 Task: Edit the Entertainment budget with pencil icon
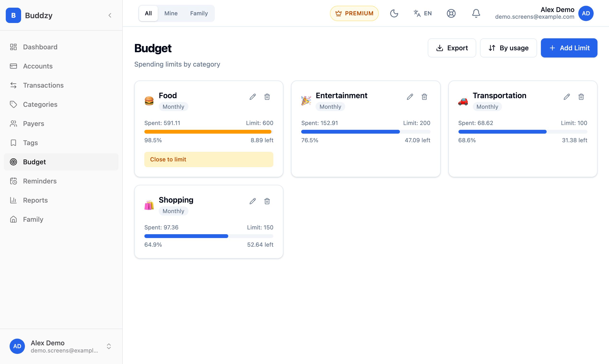[410, 97]
